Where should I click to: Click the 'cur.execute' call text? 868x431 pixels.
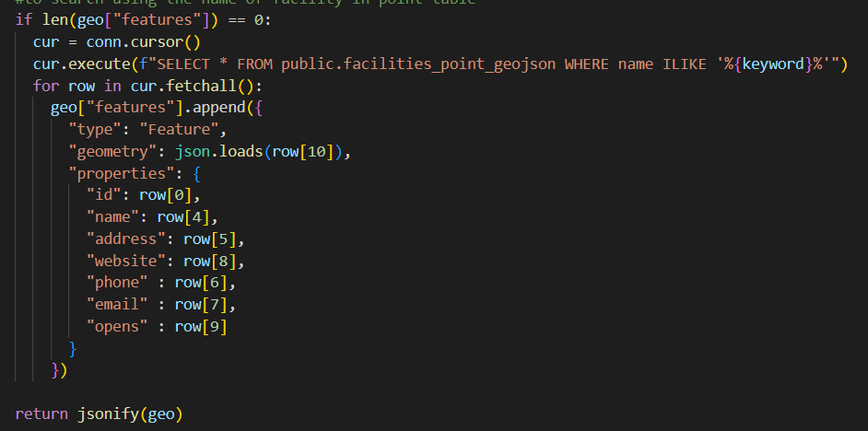[82, 64]
